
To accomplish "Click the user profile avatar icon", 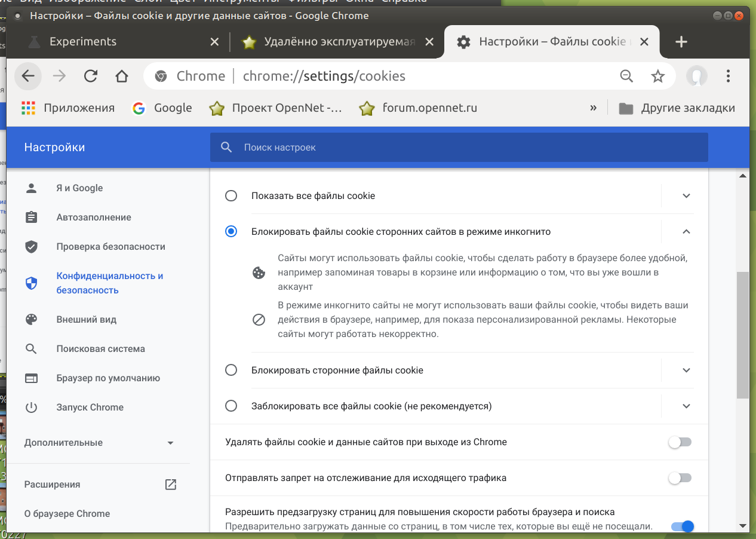I will (x=697, y=76).
